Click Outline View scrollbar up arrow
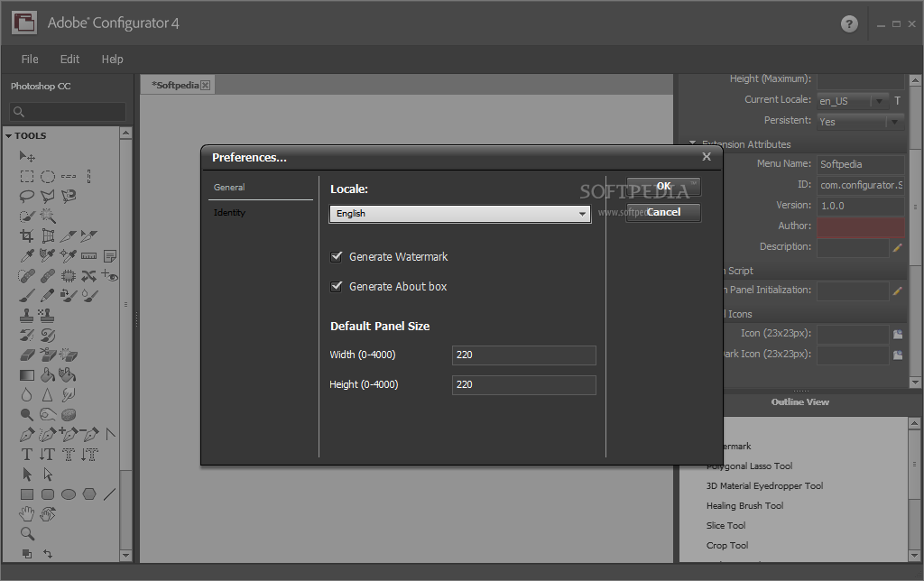The width and height of the screenshot is (924, 581). 914,423
